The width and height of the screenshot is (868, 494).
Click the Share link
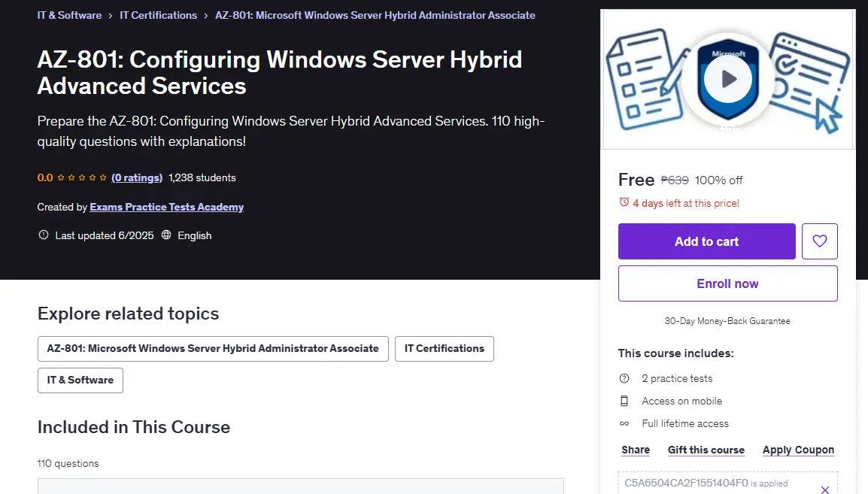click(636, 450)
